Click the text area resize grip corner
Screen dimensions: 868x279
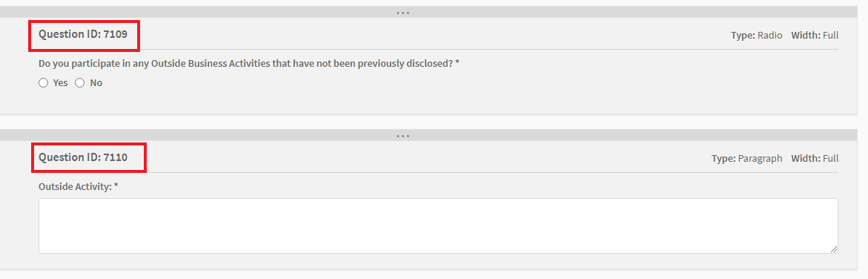[x=834, y=249]
